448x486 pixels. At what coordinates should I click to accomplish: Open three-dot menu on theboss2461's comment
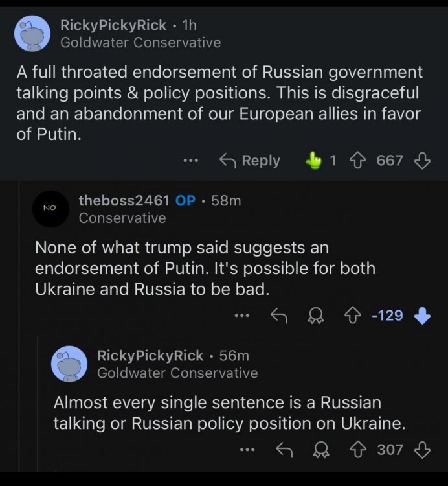pyautogui.click(x=242, y=316)
